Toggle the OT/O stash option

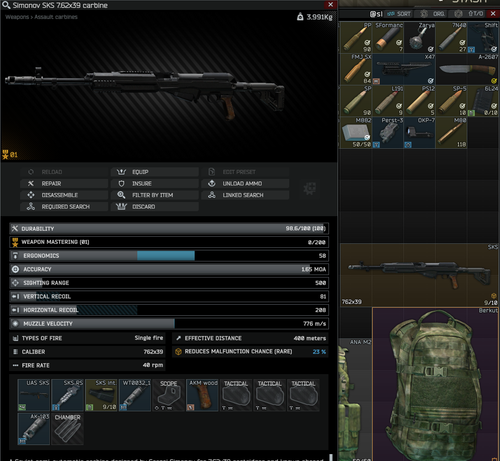[470, 14]
